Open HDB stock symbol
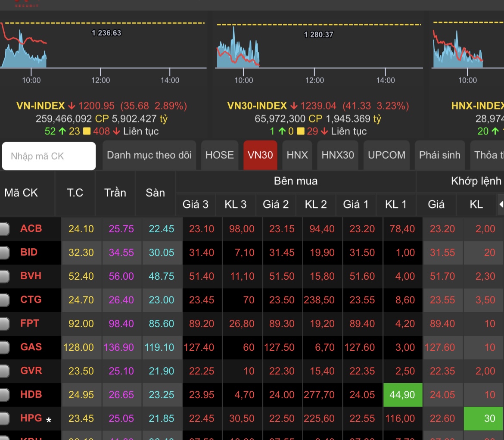Viewport: 504px width, 440px height. click(31, 394)
